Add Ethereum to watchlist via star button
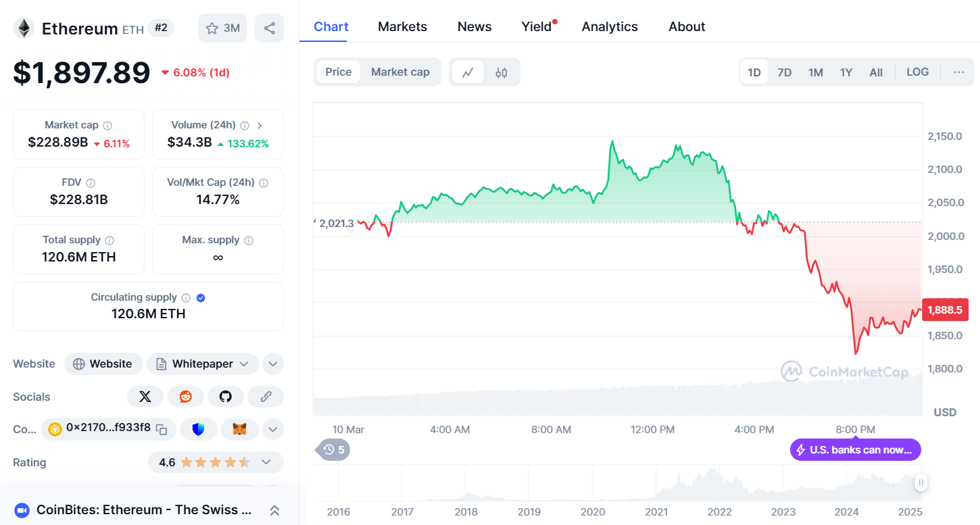The image size is (980, 525). 222,28
